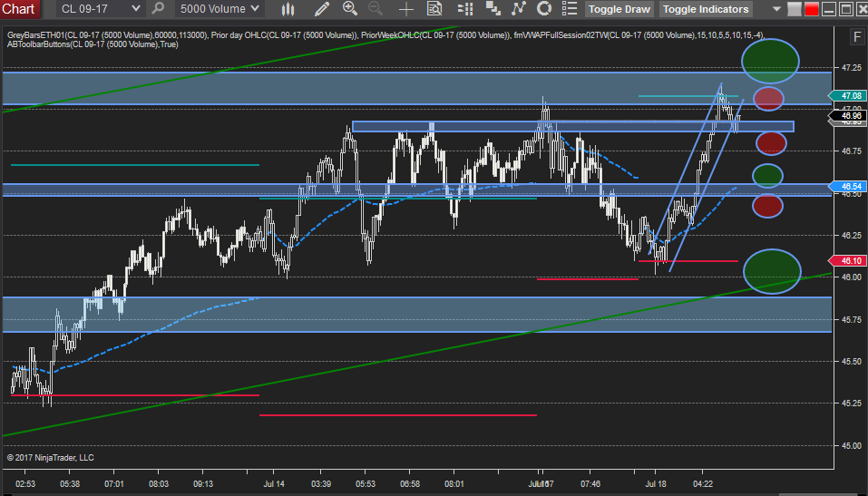
Task: Click the indicator label text GreyBarsETH01
Action: (34, 34)
